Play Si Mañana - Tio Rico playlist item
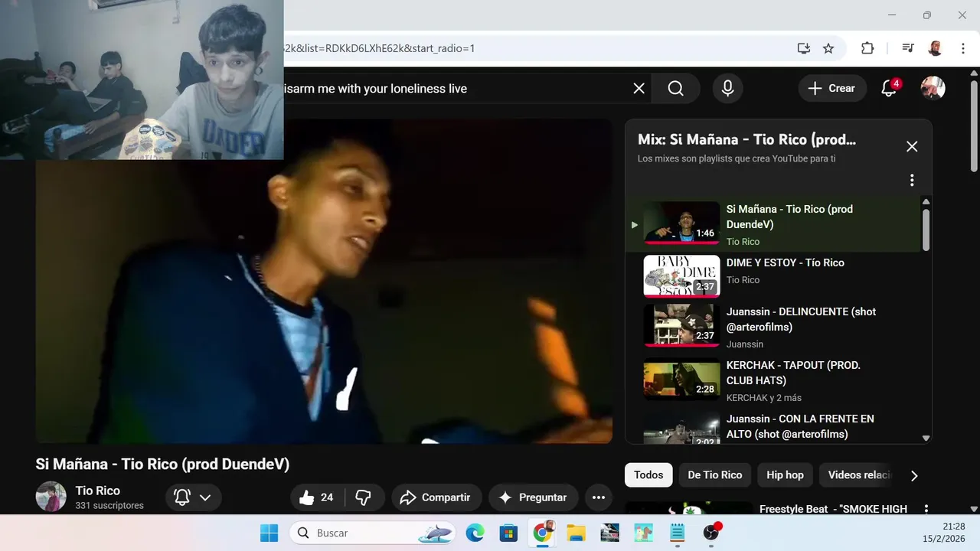 (x=773, y=225)
